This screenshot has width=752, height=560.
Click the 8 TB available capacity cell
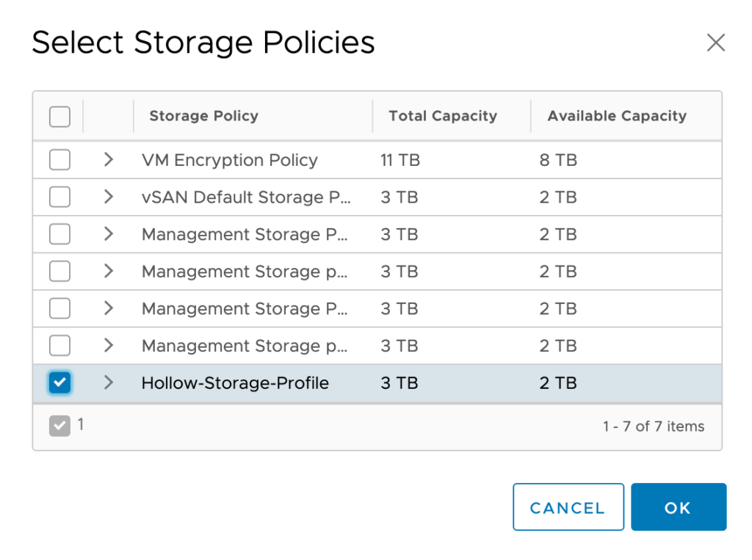[558, 160]
